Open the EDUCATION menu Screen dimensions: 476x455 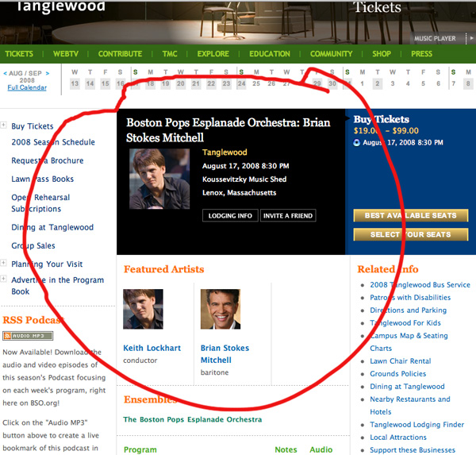[x=270, y=54]
